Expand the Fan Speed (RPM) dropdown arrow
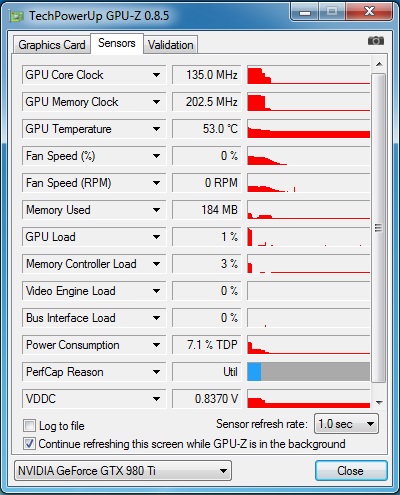The height and width of the screenshot is (495, 400). pos(156,183)
